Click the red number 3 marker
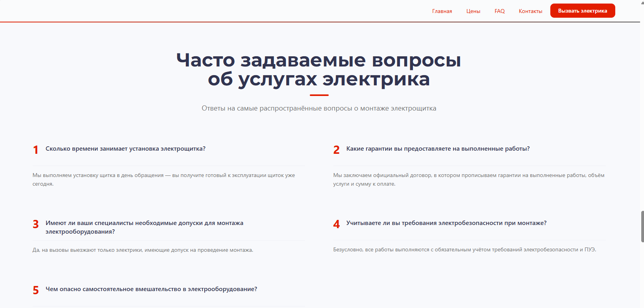The height and width of the screenshot is (308, 644). point(36,224)
